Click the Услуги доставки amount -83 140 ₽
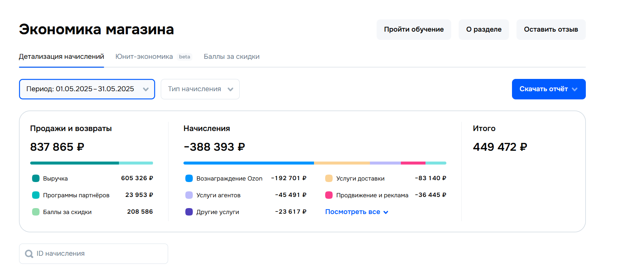 pyautogui.click(x=431, y=178)
